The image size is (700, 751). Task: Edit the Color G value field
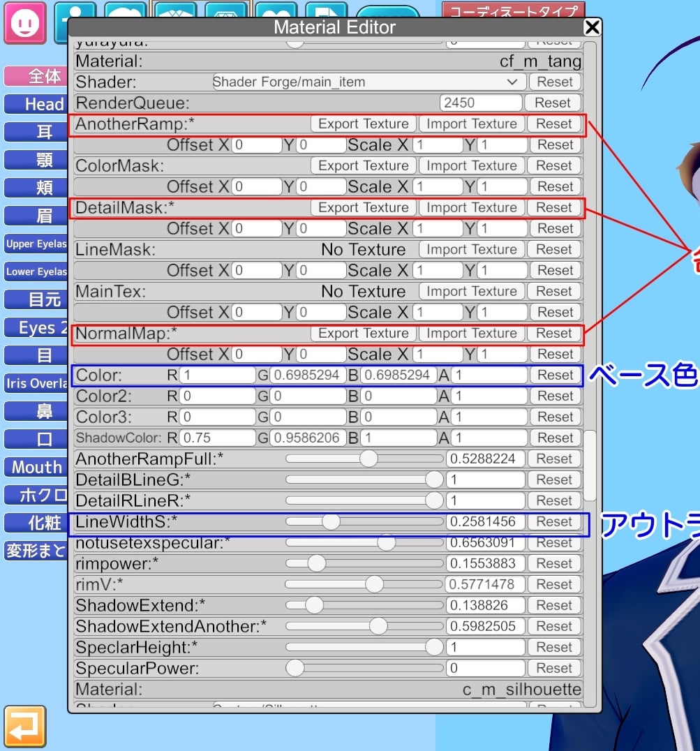[307, 376]
